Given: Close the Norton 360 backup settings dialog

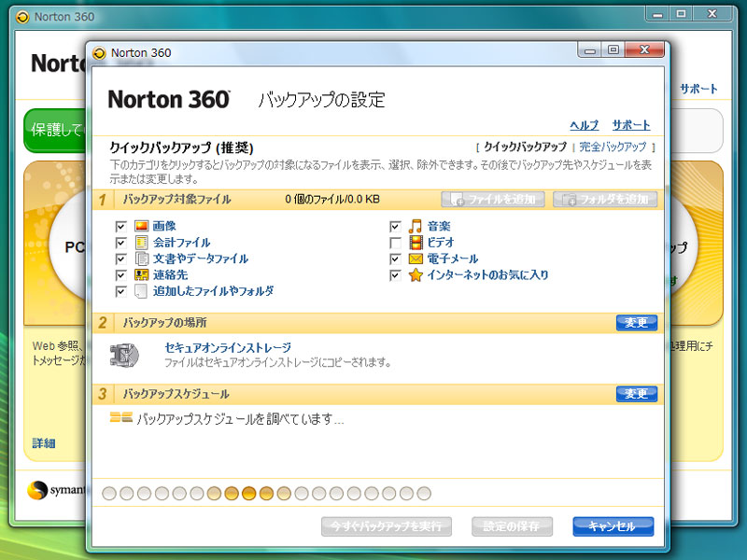Looking at the screenshot, I should [x=644, y=49].
